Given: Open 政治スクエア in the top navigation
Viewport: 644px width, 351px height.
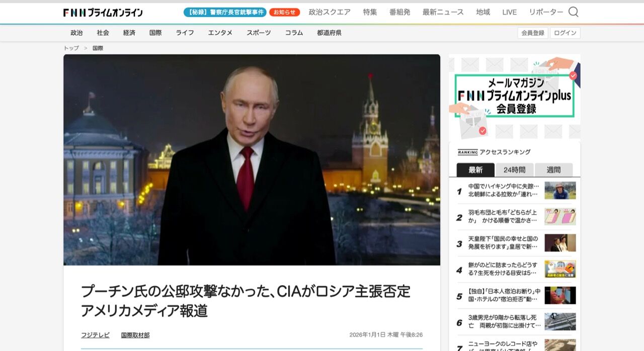Looking at the screenshot, I should pyautogui.click(x=330, y=12).
